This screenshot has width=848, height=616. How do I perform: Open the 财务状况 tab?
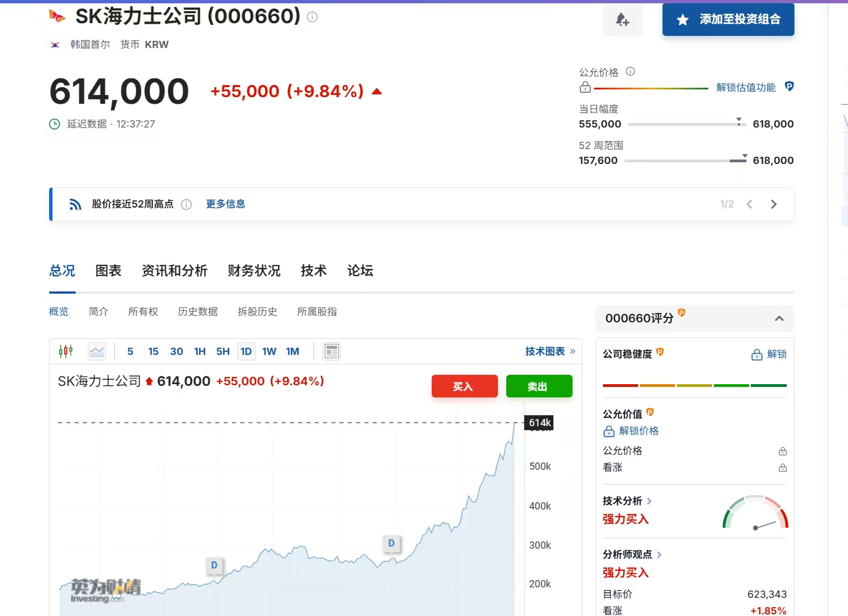point(254,271)
